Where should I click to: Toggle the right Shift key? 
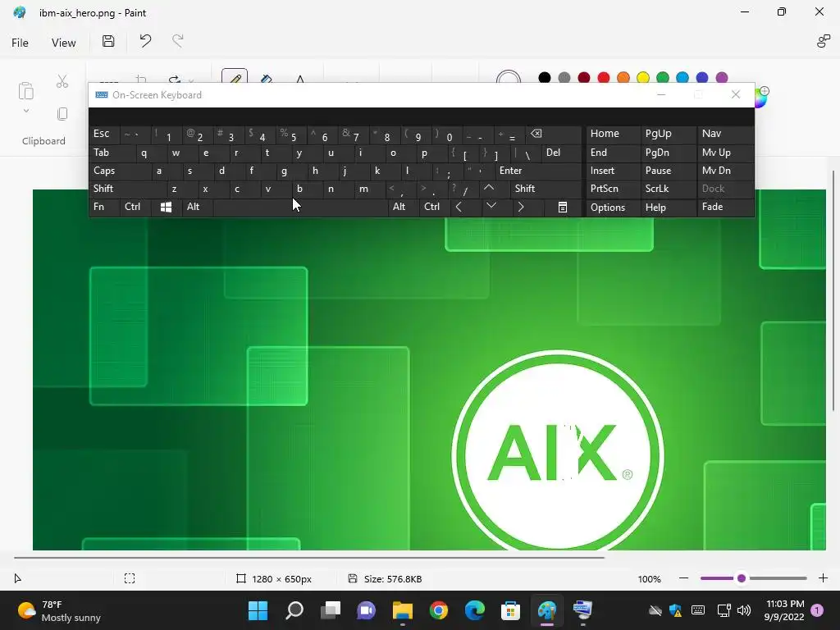coord(546,189)
